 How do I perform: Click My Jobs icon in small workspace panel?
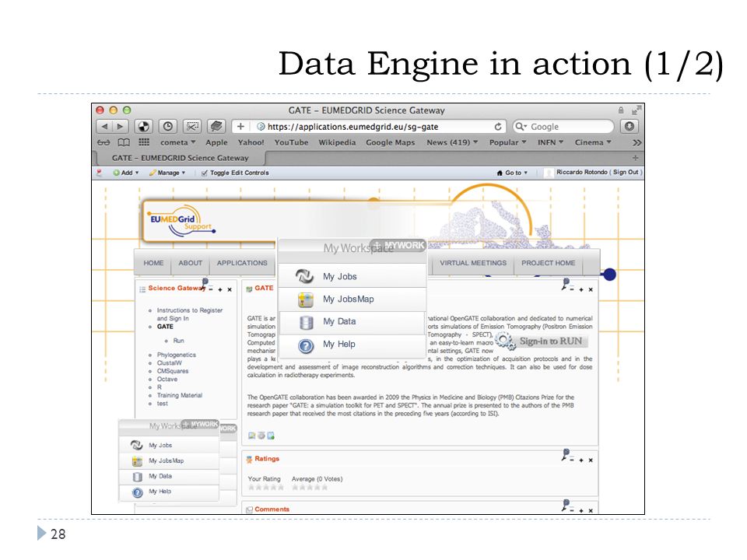[137, 445]
